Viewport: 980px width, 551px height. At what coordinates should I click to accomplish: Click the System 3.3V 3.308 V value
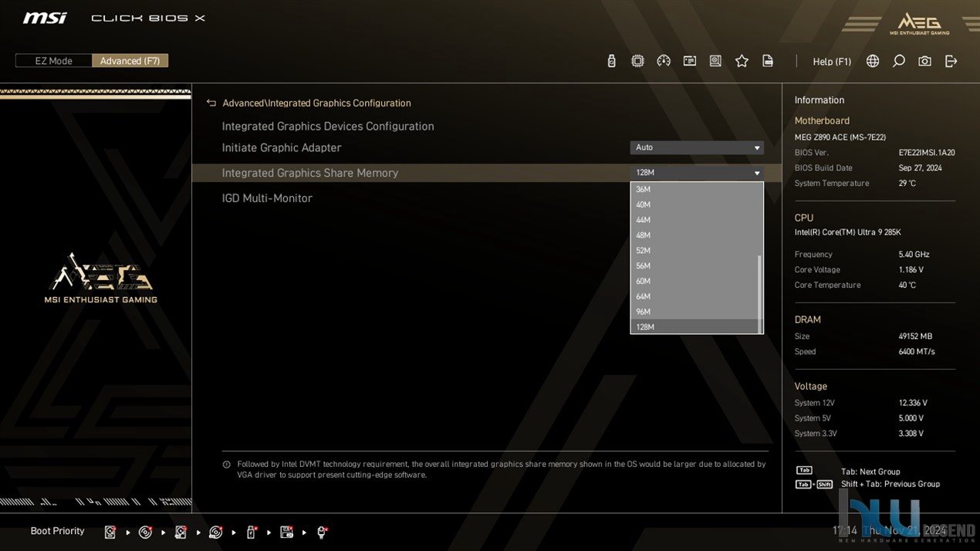click(x=911, y=434)
